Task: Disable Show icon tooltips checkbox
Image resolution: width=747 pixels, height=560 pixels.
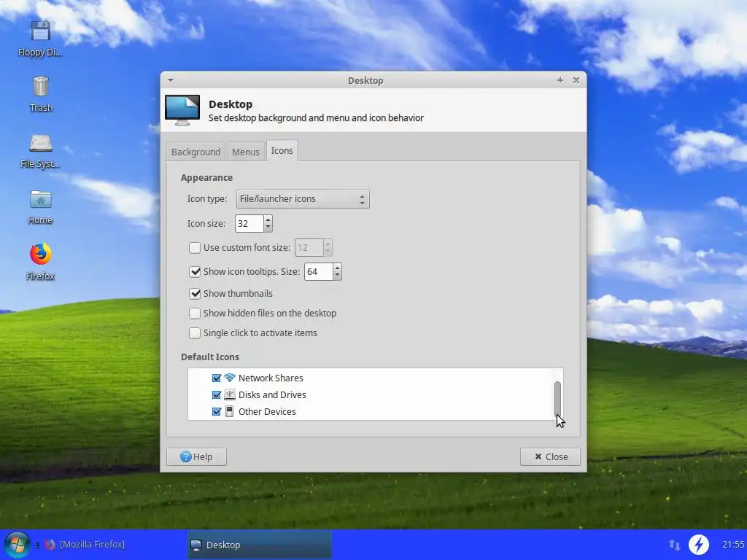Action: [x=194, y=271]
